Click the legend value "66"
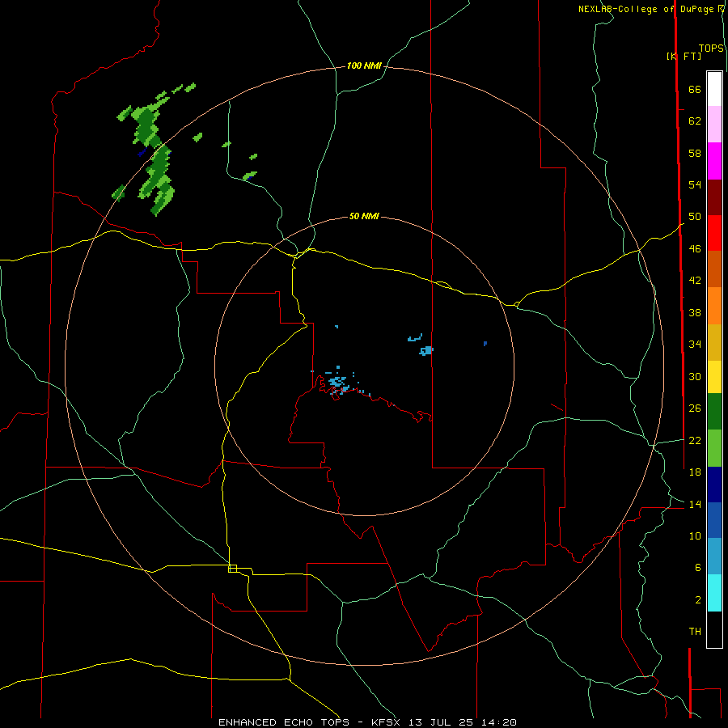 tap(695, 89)
